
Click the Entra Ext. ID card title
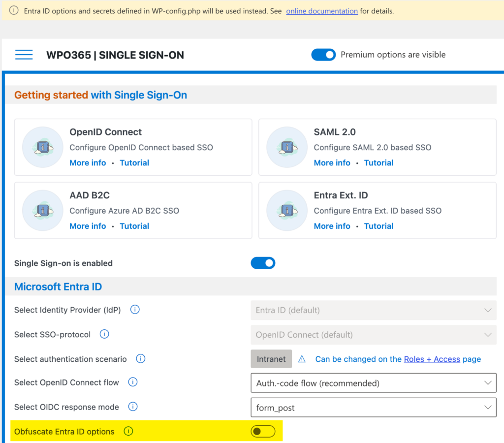pyautogui.click(x=341, y=195)
